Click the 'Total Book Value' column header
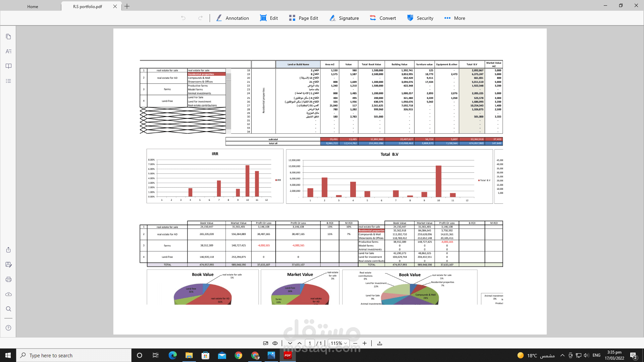The width and height of the screenshot is (644, 362). click(371, 64)
